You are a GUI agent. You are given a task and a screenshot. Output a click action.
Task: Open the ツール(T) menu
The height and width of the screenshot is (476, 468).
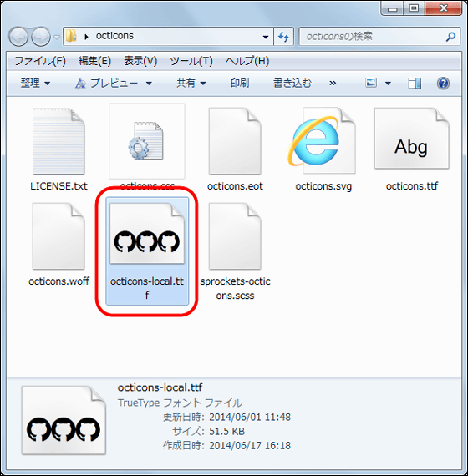(191, 61)
